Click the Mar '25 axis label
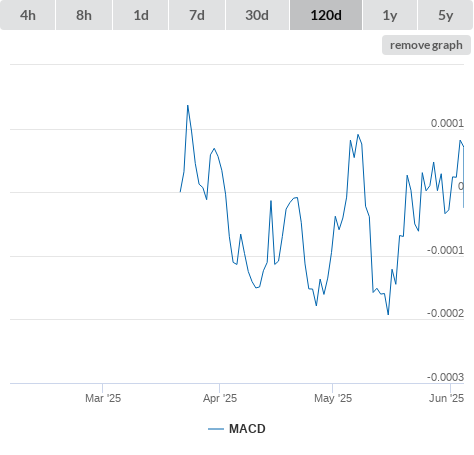Screen dimensions: 474x455 tap(103, 398)
